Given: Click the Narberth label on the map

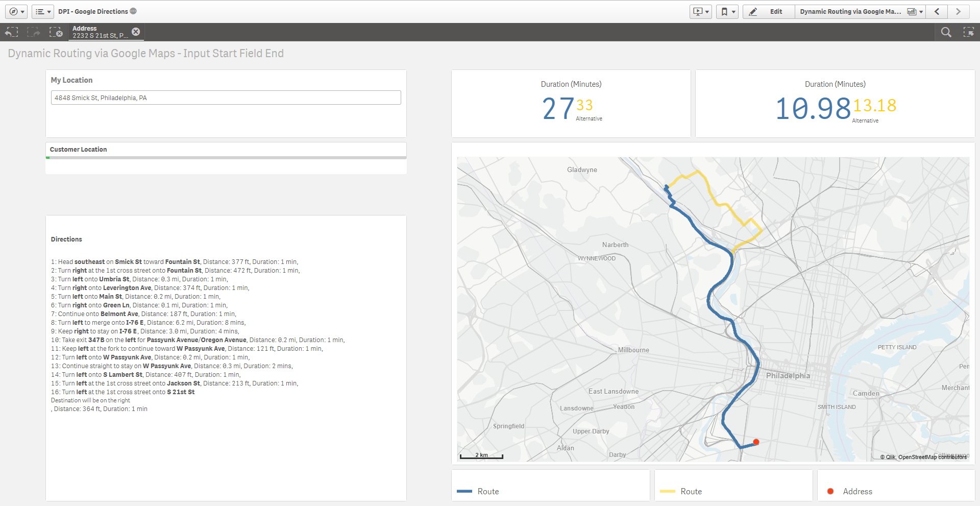Looking at the screenshot, I should 615,245.
